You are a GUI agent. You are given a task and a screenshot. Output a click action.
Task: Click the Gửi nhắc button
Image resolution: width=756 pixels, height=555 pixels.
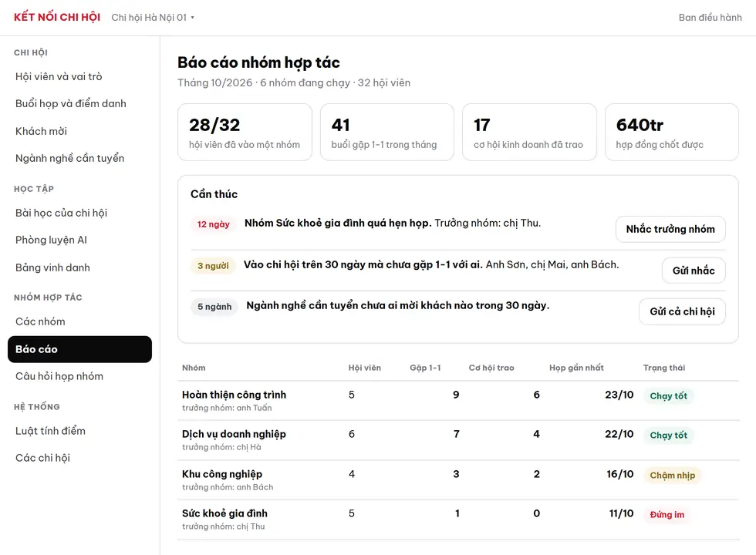(694, 271)
